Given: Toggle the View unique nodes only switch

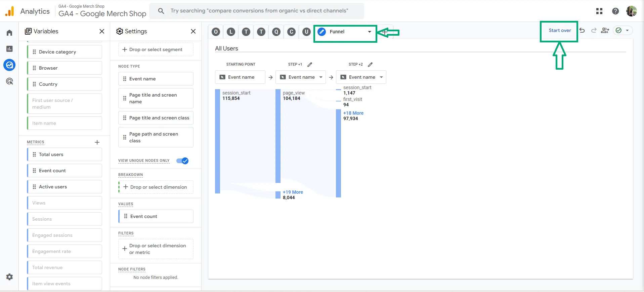Looking at the screenshot, I should [182, 161].
